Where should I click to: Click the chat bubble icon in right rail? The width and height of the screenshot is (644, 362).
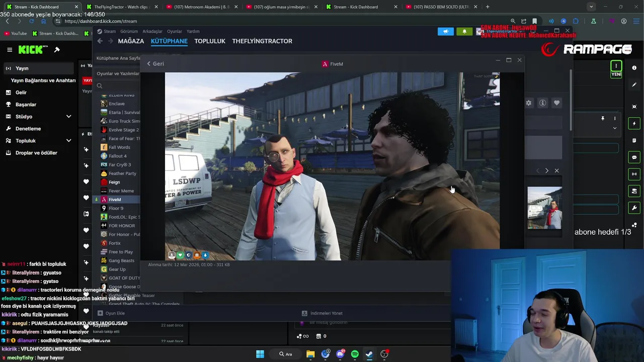tap(634, 157)
